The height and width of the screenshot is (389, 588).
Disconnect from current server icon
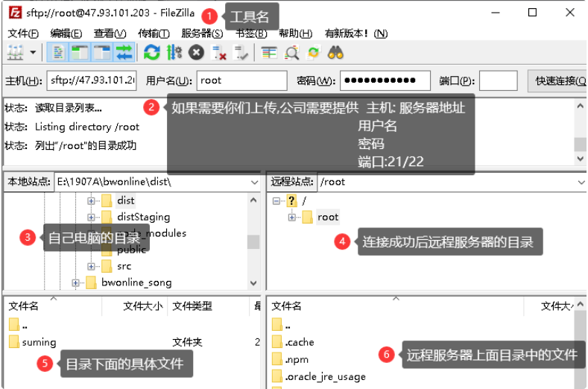(x=218, y=53)
